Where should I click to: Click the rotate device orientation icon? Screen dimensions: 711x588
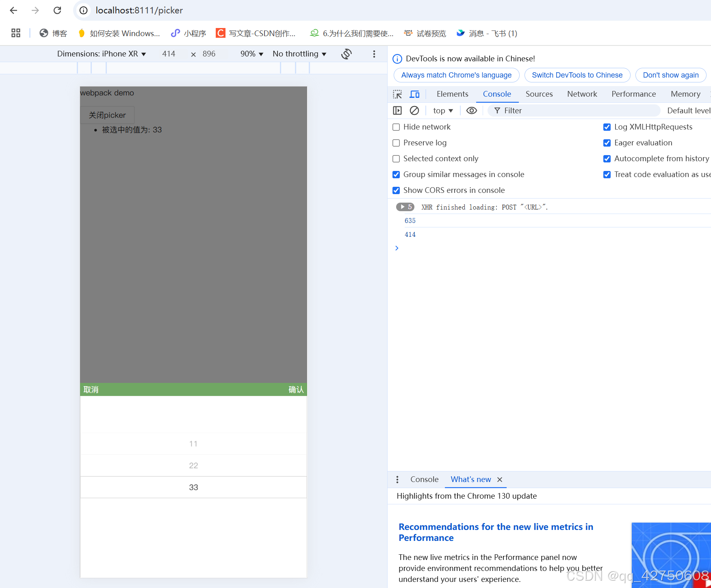(x=346, y=54)
